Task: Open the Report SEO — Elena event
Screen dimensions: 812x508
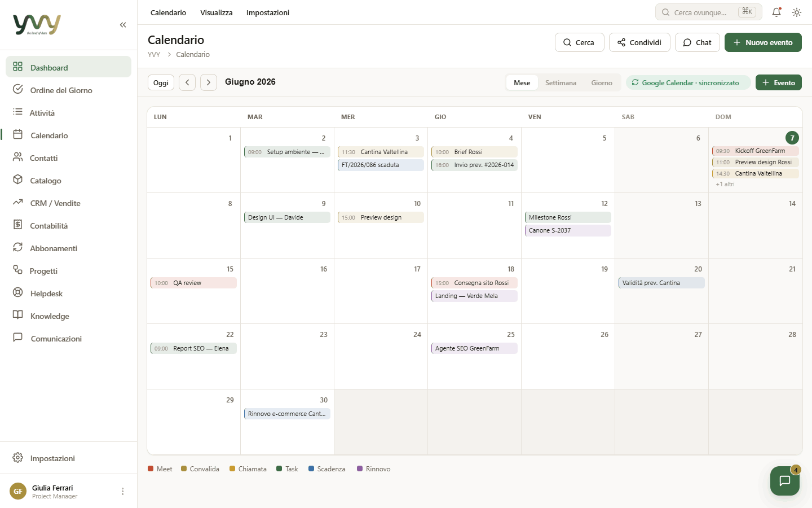Action: click(x=193, y=348)
